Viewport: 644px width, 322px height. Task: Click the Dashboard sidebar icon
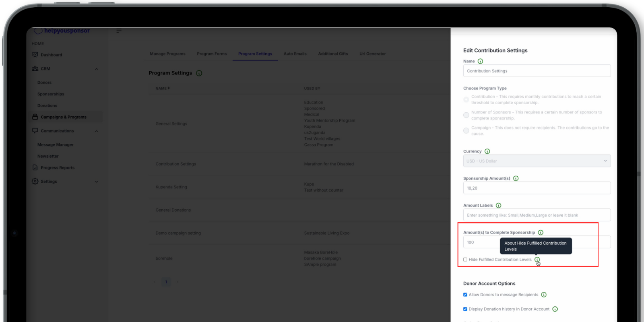pyautogui.click(x=35, y=55)
